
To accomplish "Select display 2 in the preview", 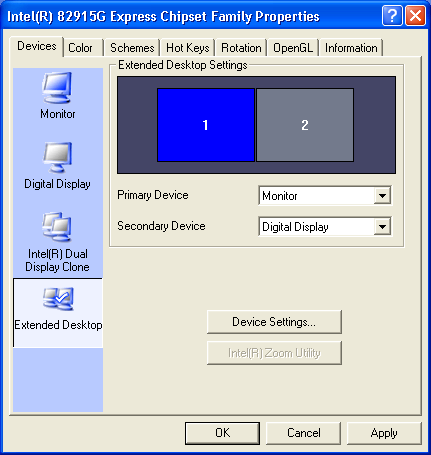I will [305, 125].
